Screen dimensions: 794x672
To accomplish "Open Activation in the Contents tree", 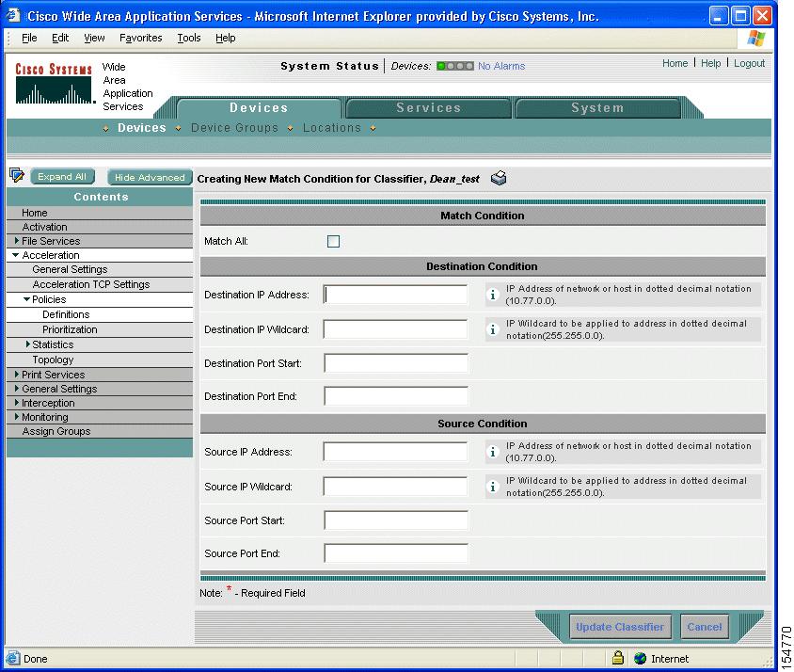I will pyautogui.click(x=44, y=227).
